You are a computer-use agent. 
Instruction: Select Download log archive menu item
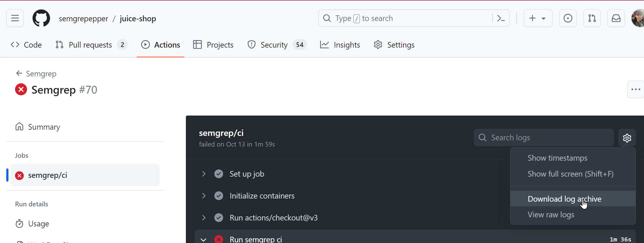click(x=564, y=199)
